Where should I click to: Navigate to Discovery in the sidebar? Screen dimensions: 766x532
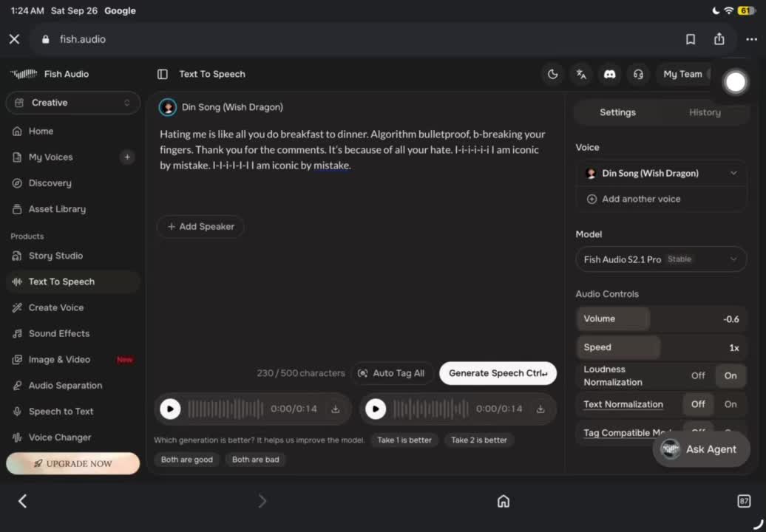click(x=73, y=183)
